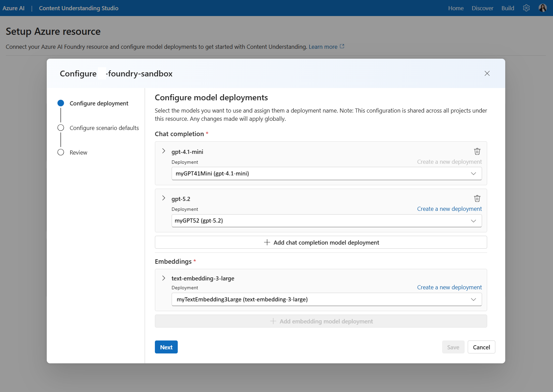
Task: Open the Home navigation item
Action: (456, 8)
